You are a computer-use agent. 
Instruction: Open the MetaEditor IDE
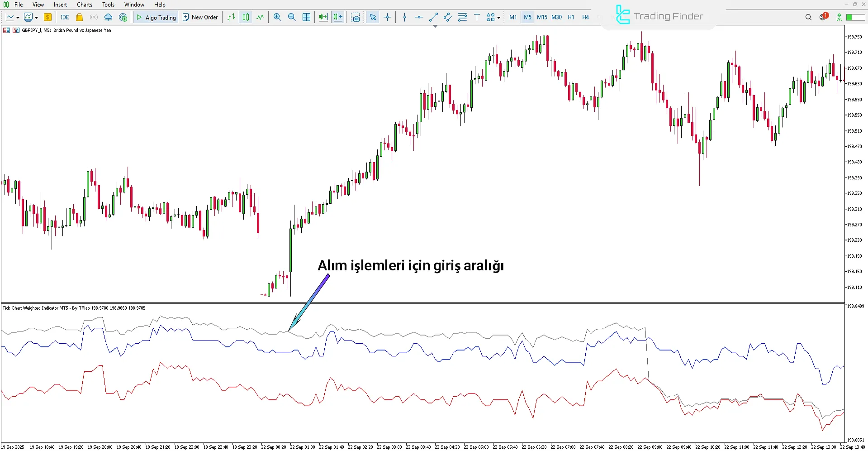click(65, 17)
